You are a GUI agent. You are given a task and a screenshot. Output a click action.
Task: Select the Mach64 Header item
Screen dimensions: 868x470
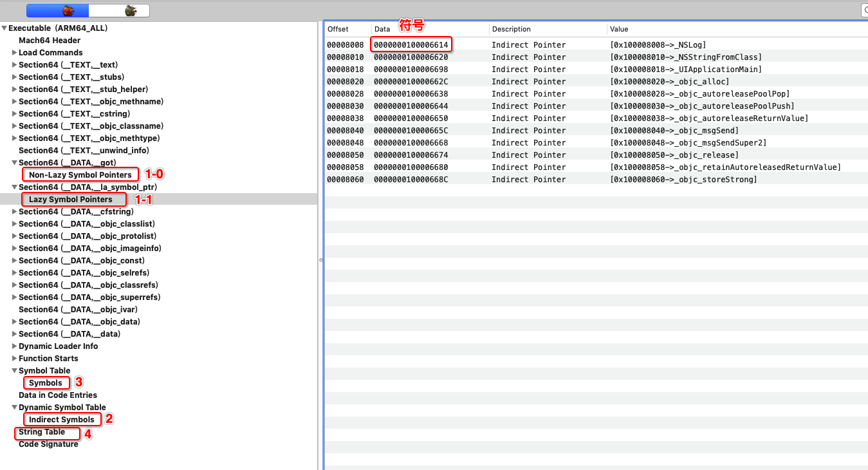49,41
